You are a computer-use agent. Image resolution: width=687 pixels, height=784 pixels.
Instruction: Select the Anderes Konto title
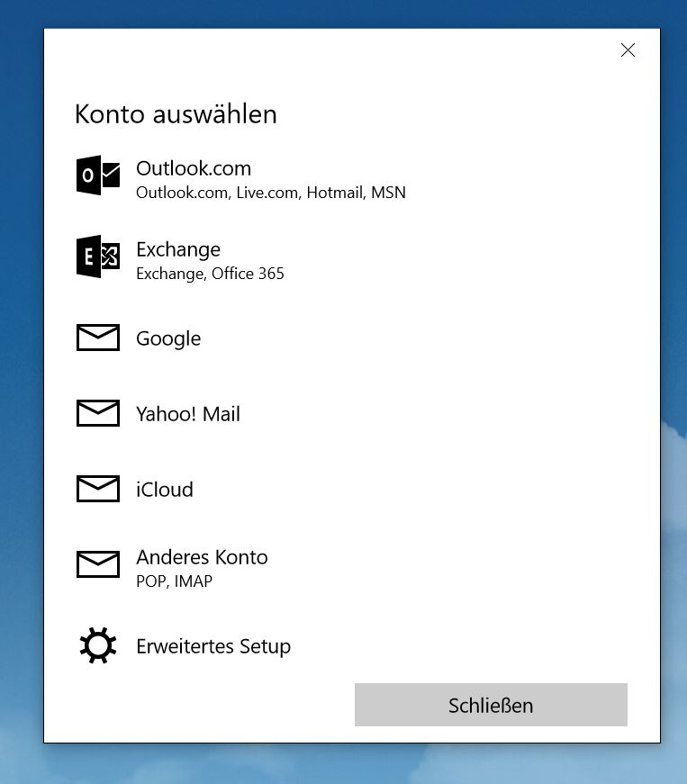pos(202,557)
